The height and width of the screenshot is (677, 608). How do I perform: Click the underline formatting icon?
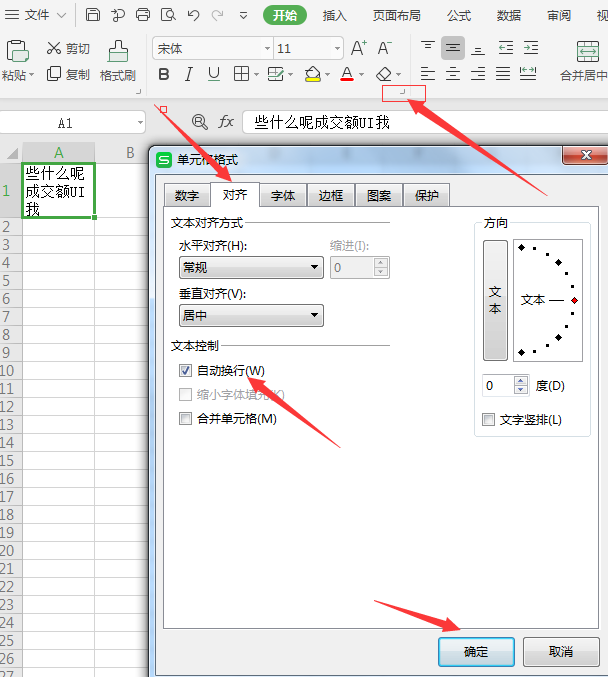point(213,75)
